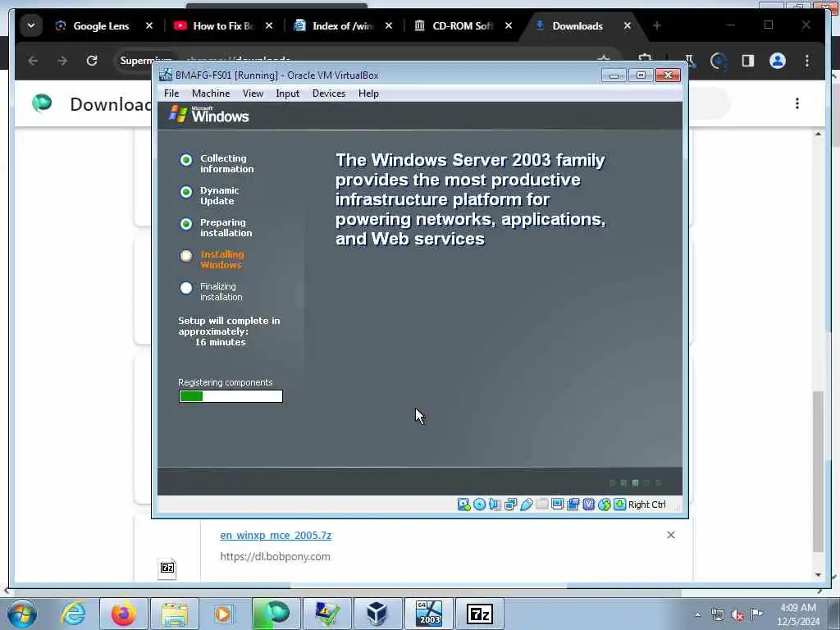Open the en_winxp_mce_2005.7z download link
This screenshot has height=630, width=840.
(276, 535)
